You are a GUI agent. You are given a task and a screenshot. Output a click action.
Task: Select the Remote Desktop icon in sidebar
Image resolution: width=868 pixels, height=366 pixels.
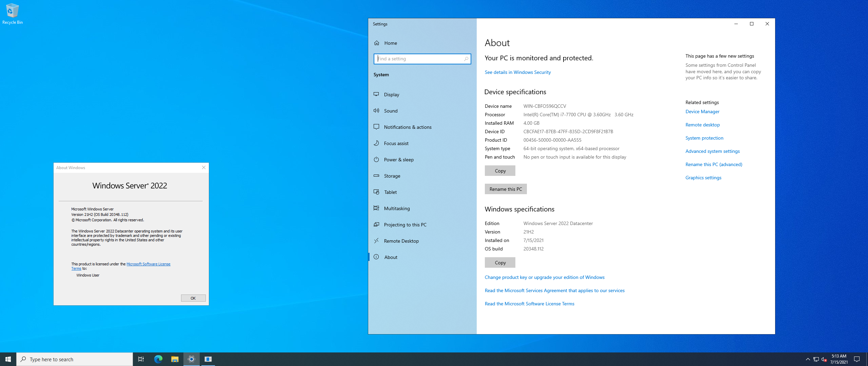click(376, 241)
